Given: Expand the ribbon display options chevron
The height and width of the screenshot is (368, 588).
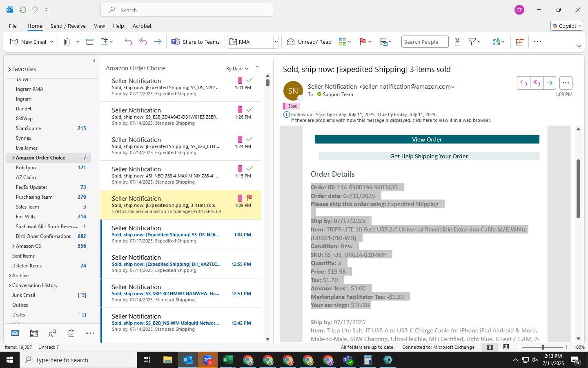Looking at the screenshot, I should click(579, 46).
